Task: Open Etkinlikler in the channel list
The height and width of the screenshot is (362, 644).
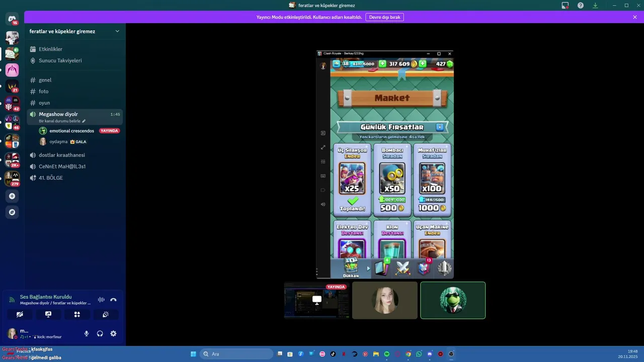Action: point(74,49)
